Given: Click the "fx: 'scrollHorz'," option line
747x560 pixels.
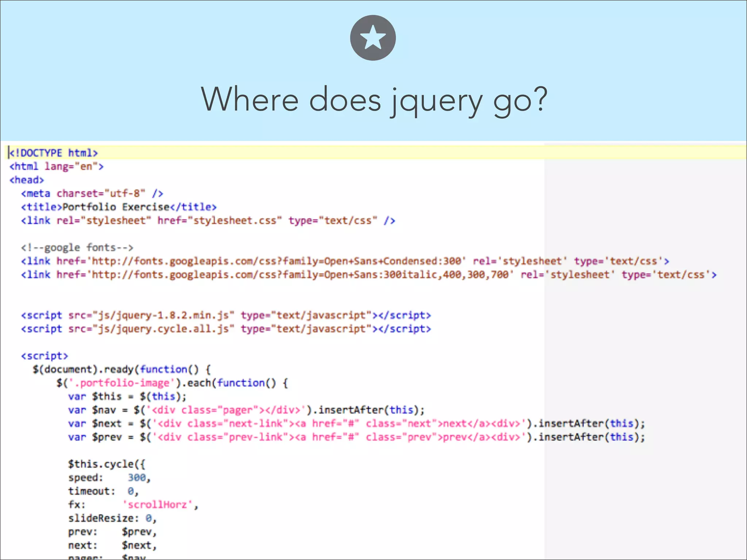Looking at the screenshot, I should point(133,505).
